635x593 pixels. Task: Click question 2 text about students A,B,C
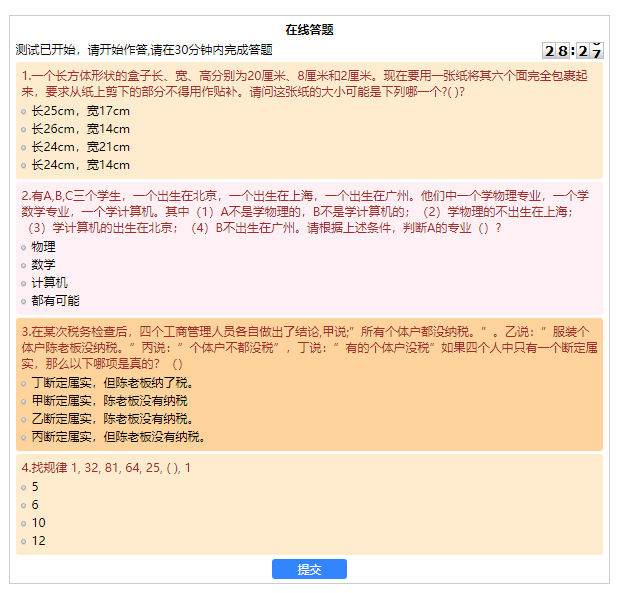[305, 212]
